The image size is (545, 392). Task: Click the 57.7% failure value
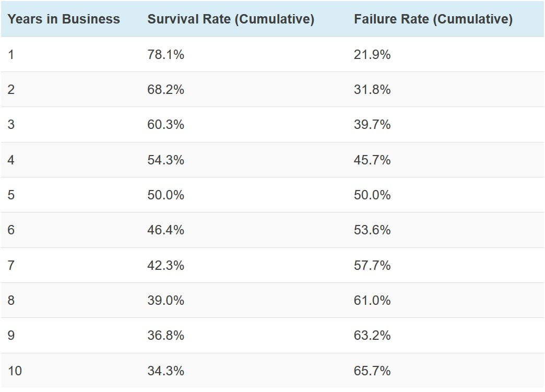click(x=372, y=265)
